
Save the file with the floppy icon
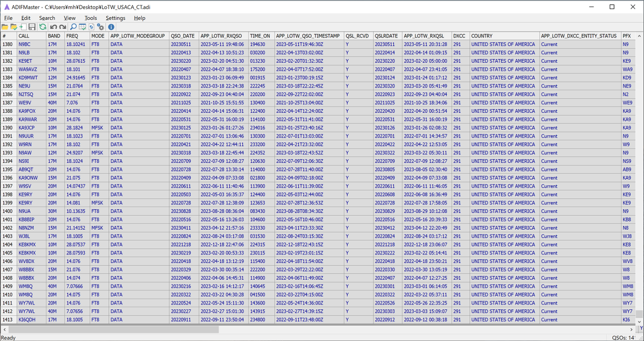click(32, 26)
